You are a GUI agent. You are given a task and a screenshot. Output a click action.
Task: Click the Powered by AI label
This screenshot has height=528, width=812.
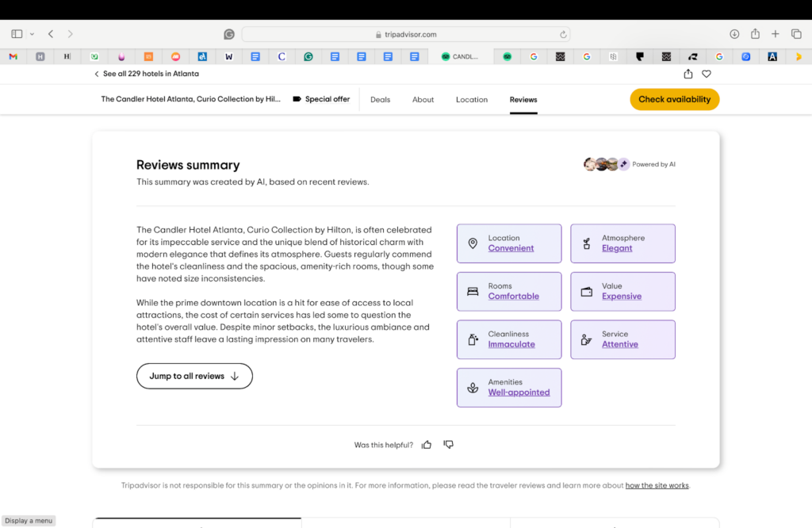tap(653, 164)
